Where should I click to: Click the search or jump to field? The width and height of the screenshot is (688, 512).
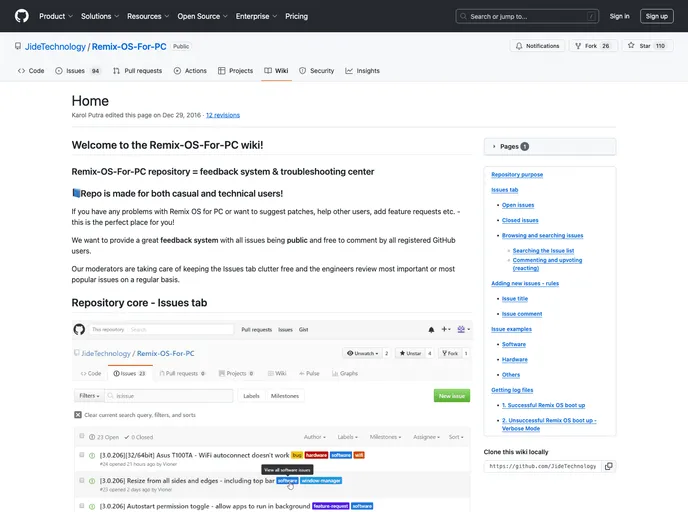click(527, 16)
